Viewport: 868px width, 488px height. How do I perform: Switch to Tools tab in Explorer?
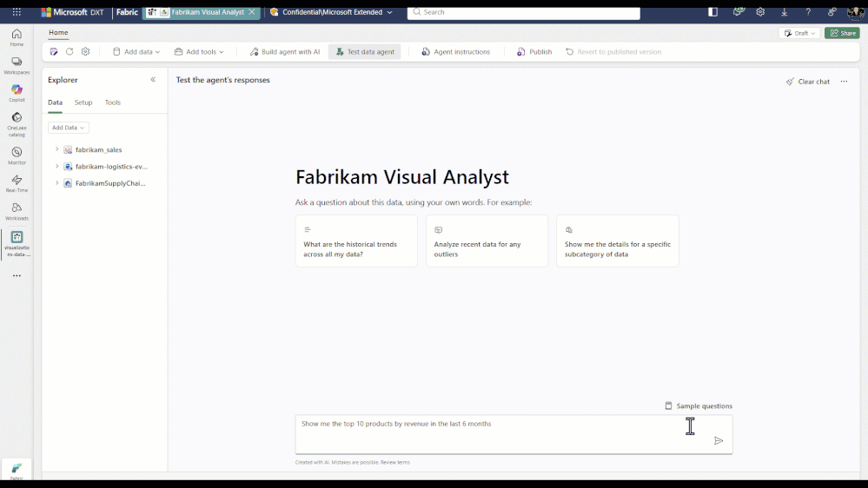(113, 102)
